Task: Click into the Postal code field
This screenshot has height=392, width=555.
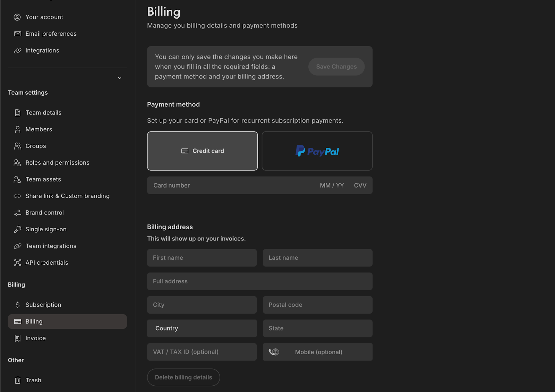Action: [317, 305]
